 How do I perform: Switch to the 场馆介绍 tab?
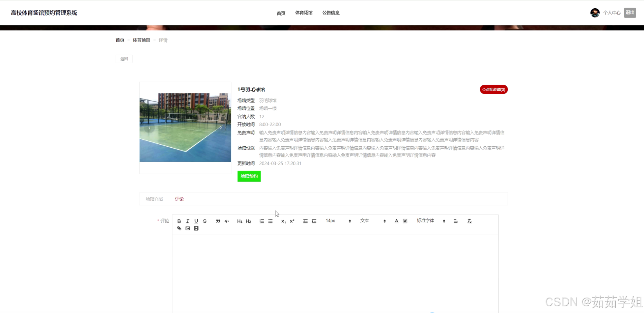tap(154, 199)
